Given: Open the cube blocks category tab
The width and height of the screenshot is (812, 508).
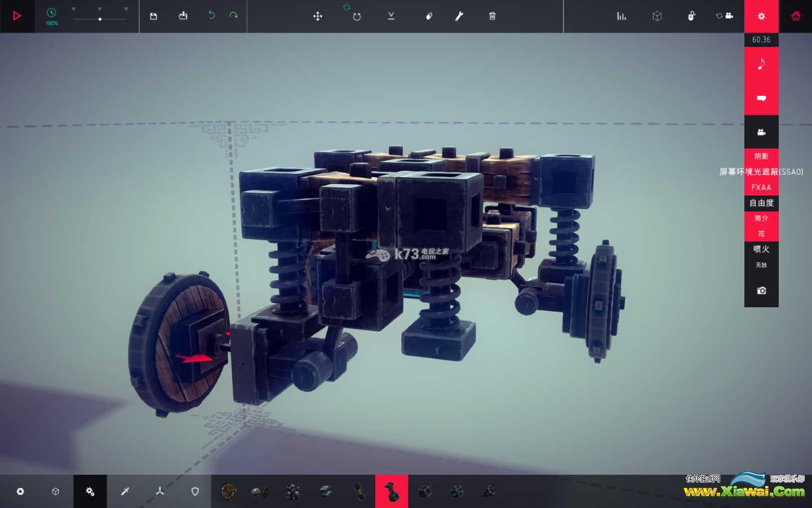Looking at the screenshot, I should (x=55, y=491).
